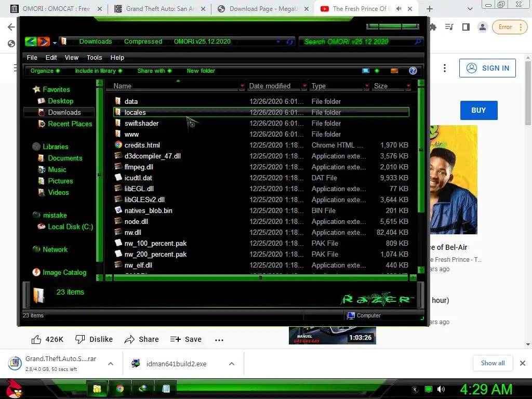
Task: Open the View menu
Action: click(x=72, y=58)
